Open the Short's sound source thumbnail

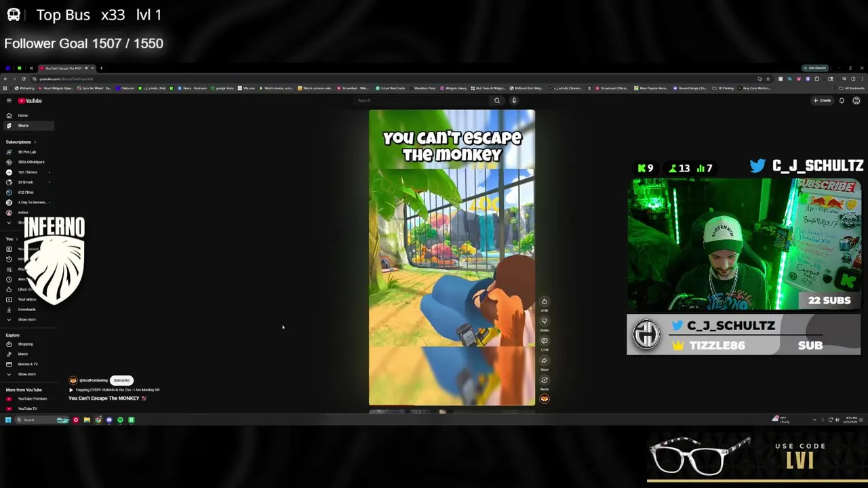coord(544,399)
